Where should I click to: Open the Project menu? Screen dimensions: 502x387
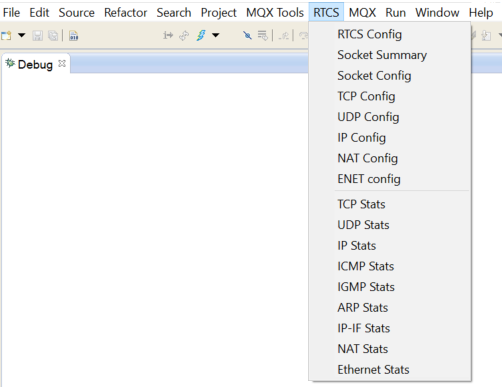point(219,13)
